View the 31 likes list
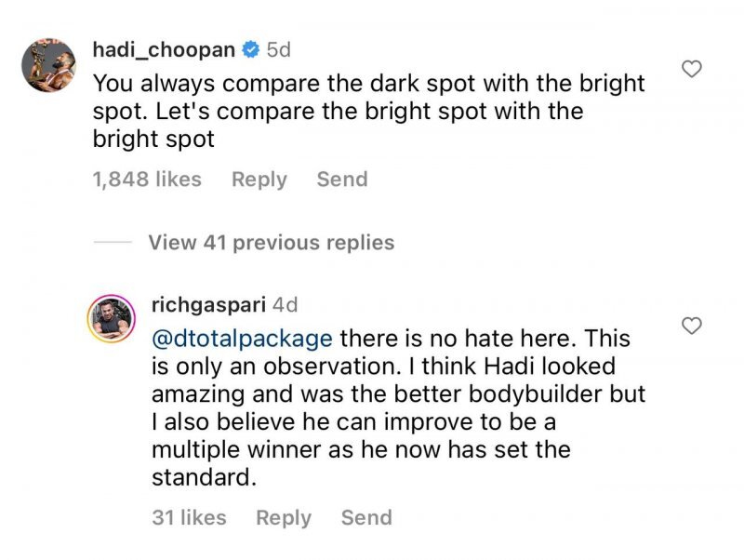The height and width of the screenshot is (560, 744). pyautogui.click(x=189, y=517)
